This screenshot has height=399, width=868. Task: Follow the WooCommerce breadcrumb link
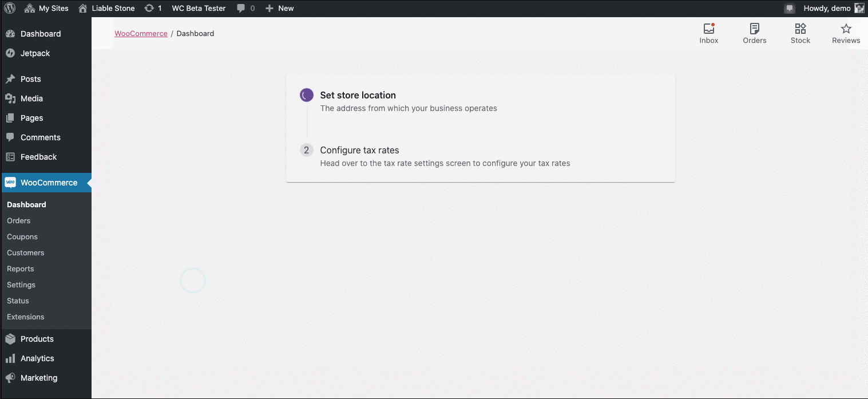tap(141, 33)
